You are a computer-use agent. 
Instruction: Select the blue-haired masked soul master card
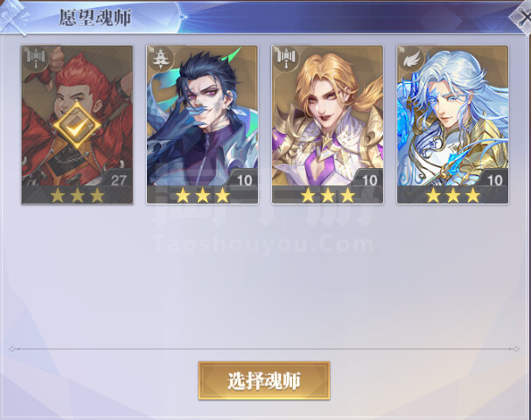pos(202,124)
